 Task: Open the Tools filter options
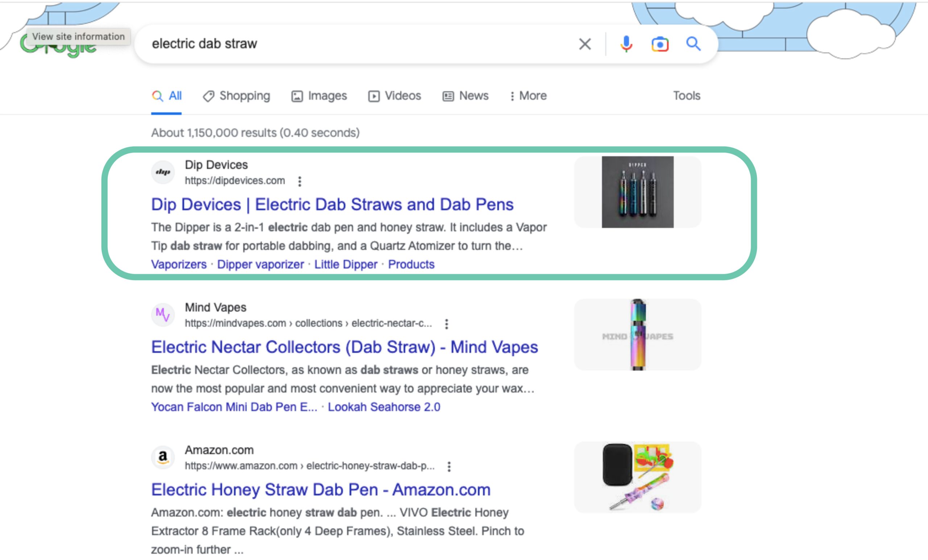click(687, 96)
